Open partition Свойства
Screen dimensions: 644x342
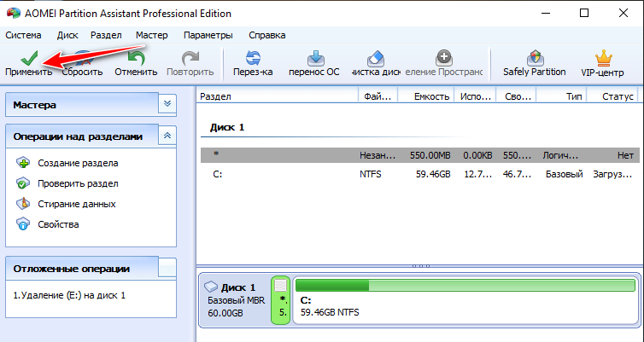pyautogui.click(x=58, y=224)
